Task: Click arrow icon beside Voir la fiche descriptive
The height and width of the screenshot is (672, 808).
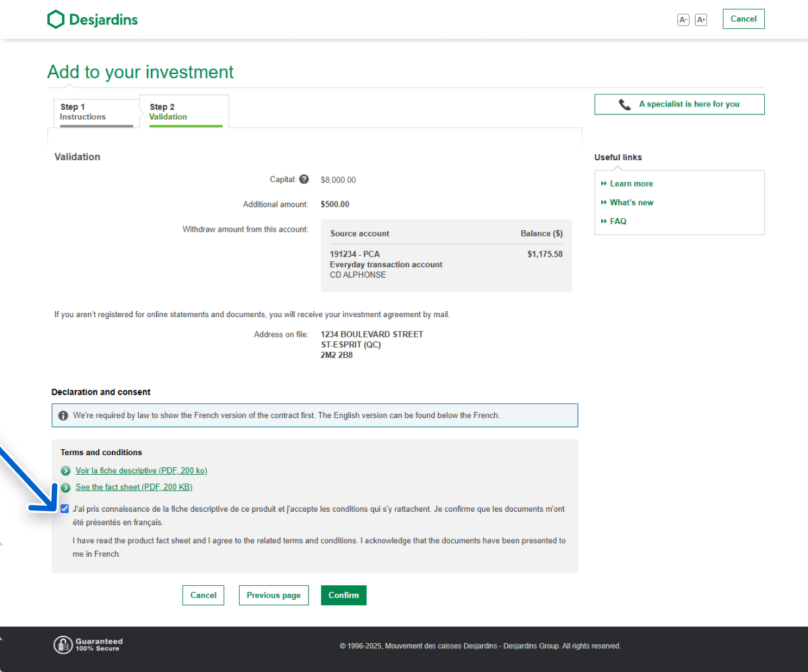Action: click(x=65, y=471)
